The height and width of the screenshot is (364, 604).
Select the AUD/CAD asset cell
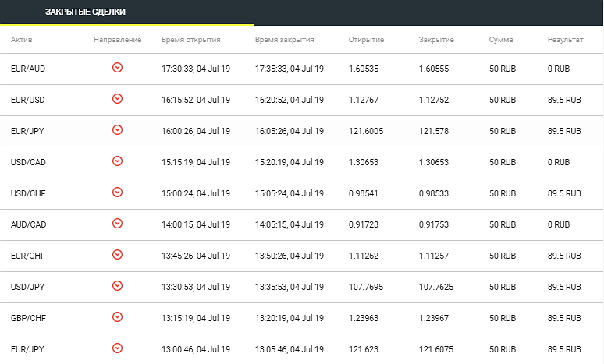[x=29, y=224]
